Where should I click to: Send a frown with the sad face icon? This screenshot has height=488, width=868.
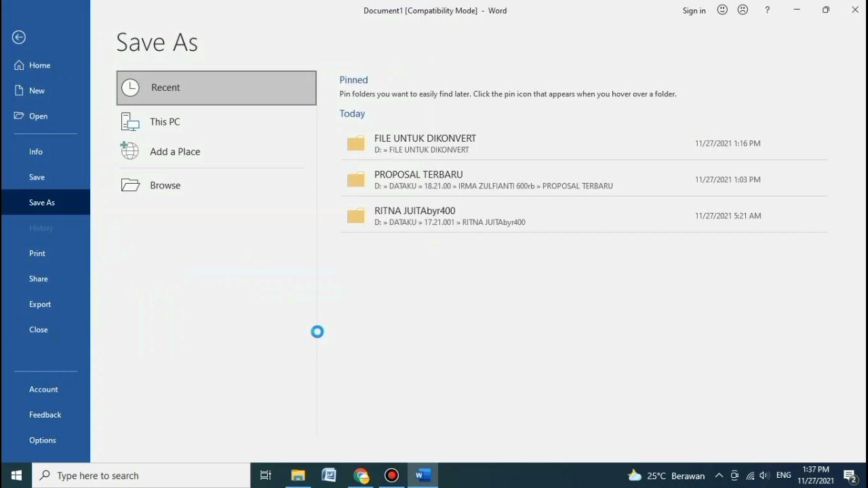743,10
